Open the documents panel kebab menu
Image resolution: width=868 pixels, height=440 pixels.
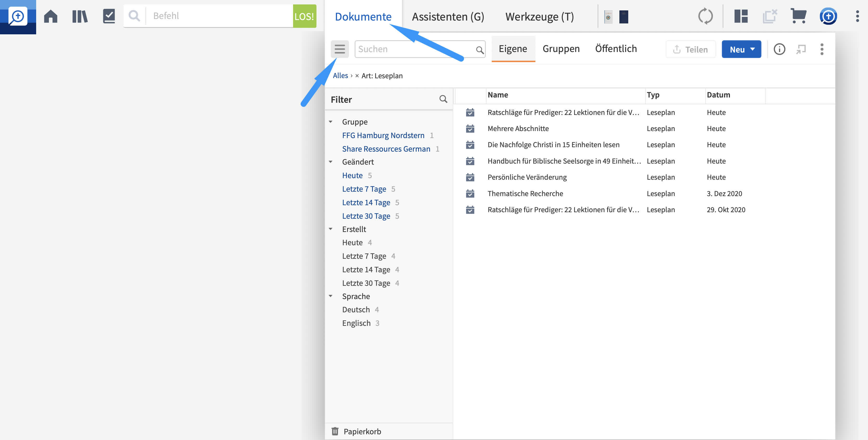pos(822,49)
